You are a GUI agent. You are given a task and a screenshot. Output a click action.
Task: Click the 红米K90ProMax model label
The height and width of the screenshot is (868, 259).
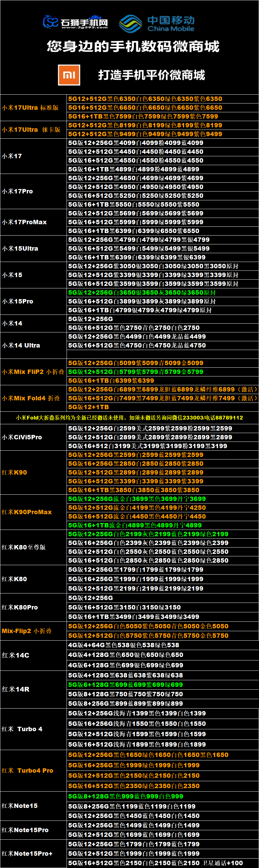point(27,512)
